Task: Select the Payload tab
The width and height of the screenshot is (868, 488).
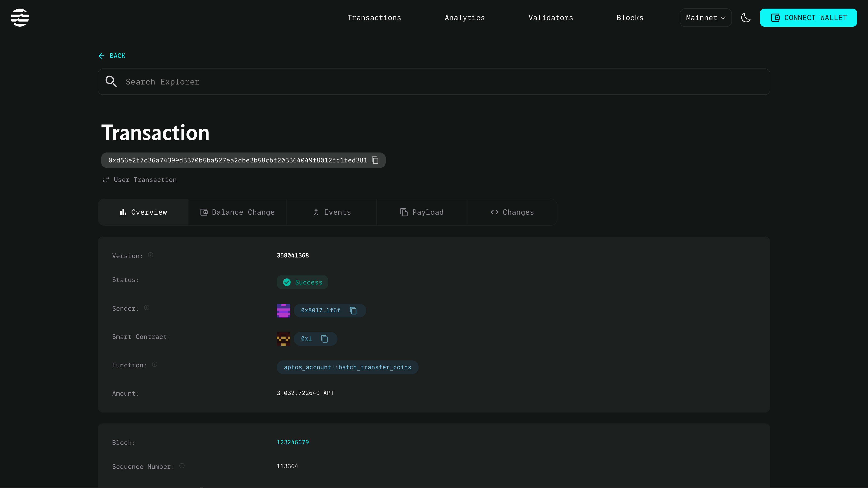Action: [422, 212]
